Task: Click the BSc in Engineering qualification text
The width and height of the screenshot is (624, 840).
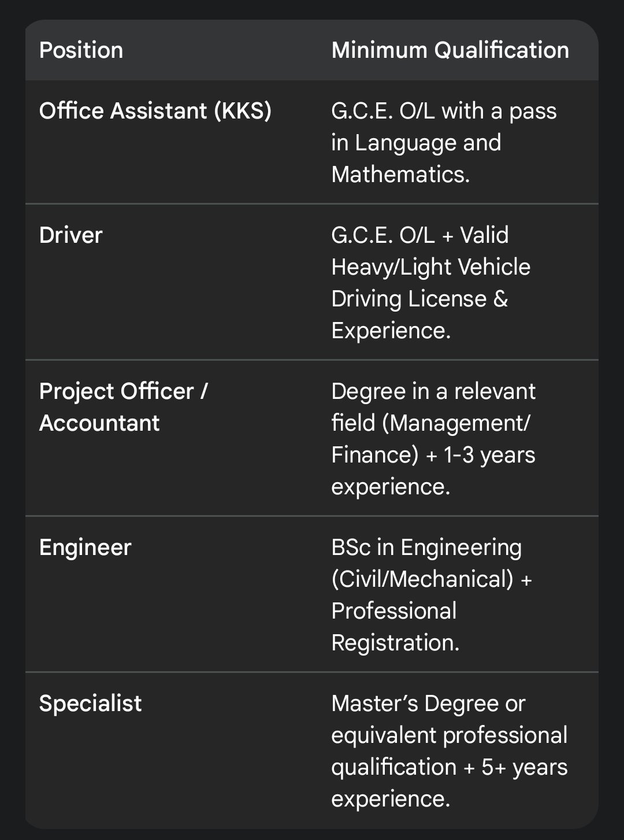Action: [x=426, y=547]
